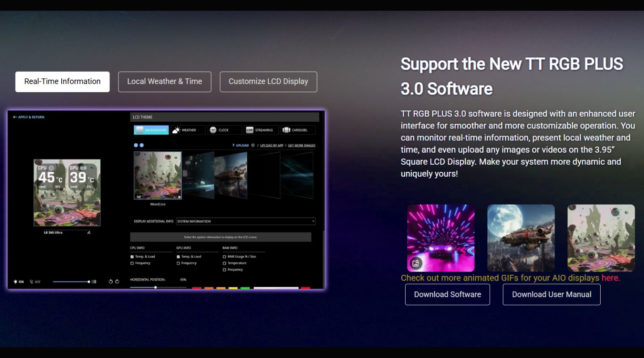This screenshot has height=358, width=644.
Task: Click the gallery icon on the neon car image
Action: pyautogui.click(x=415, y=264)
